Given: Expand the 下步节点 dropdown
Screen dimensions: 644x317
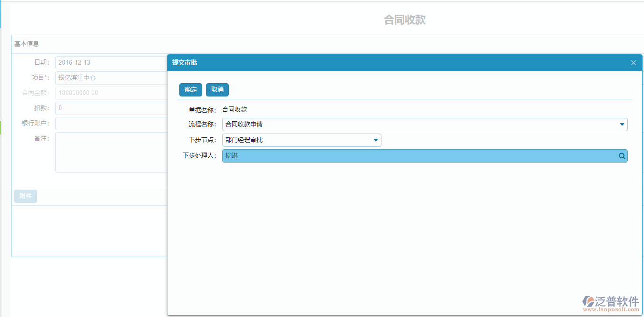Looking at the screenshot, I should click(376, 140).
